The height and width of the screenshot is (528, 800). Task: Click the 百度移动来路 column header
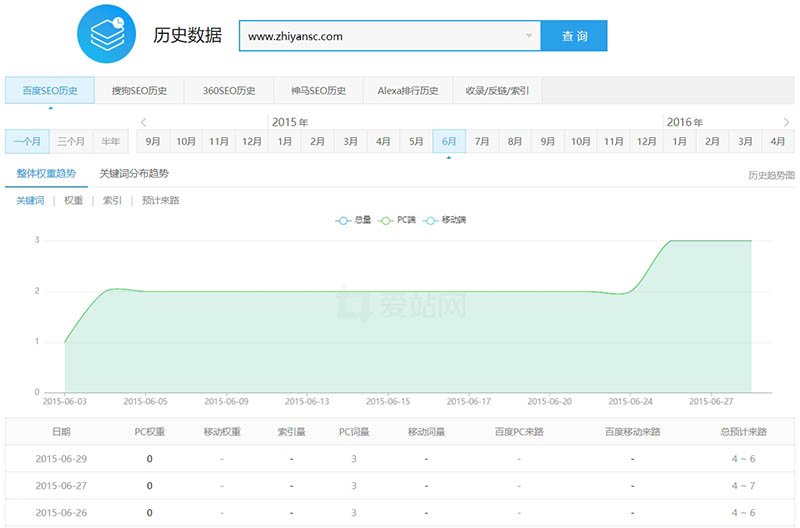coord(633,432)
